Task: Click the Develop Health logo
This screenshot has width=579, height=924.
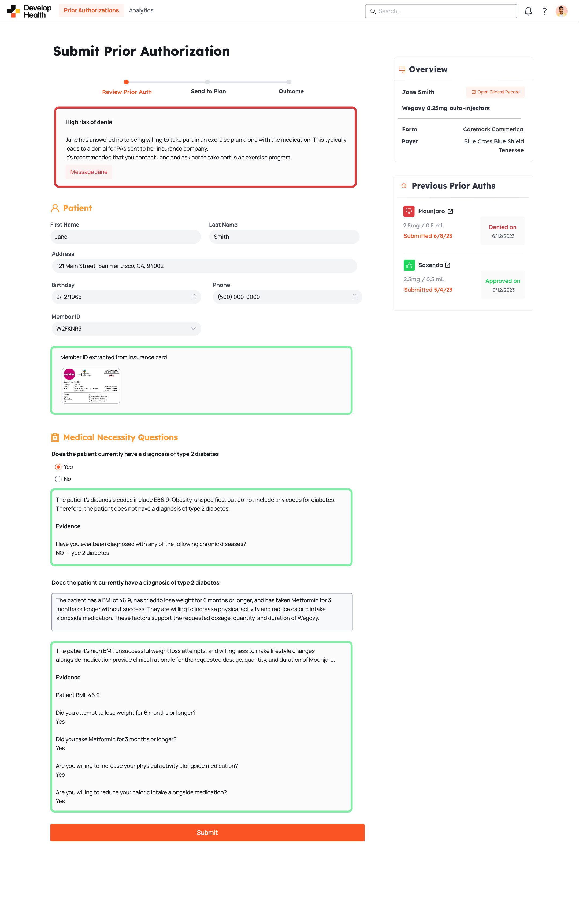Action: 29,11
